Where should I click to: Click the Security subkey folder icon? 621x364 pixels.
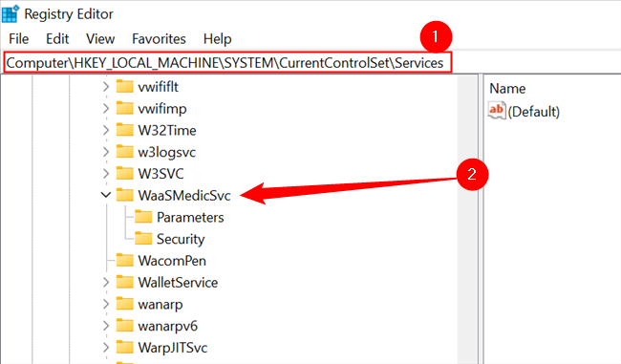click(143, 239)
